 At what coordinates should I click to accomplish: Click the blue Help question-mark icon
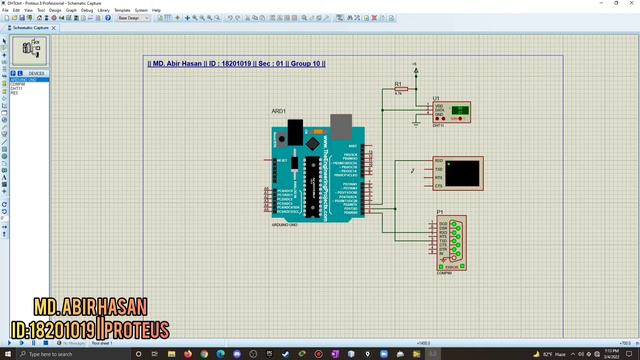108,18
